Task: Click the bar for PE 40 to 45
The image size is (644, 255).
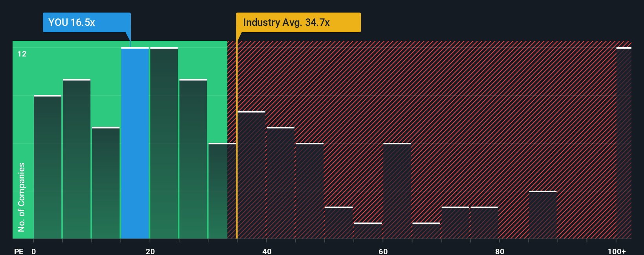Action: 281,183
